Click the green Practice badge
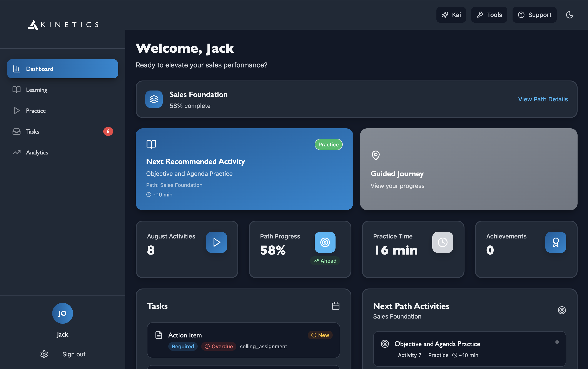588x369 pixels. click(329, 144)
